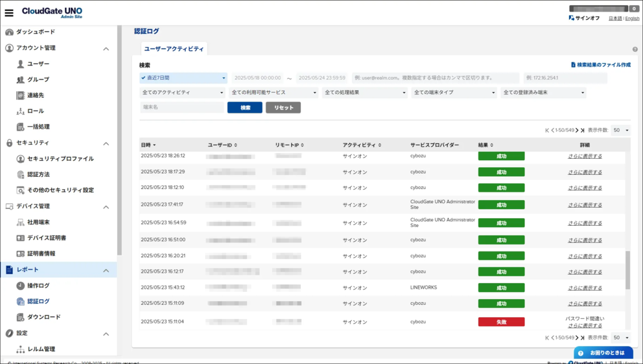Sort by ユーザーID column header
The height and width of the screenshot is (364, 643).
(222, 145)
